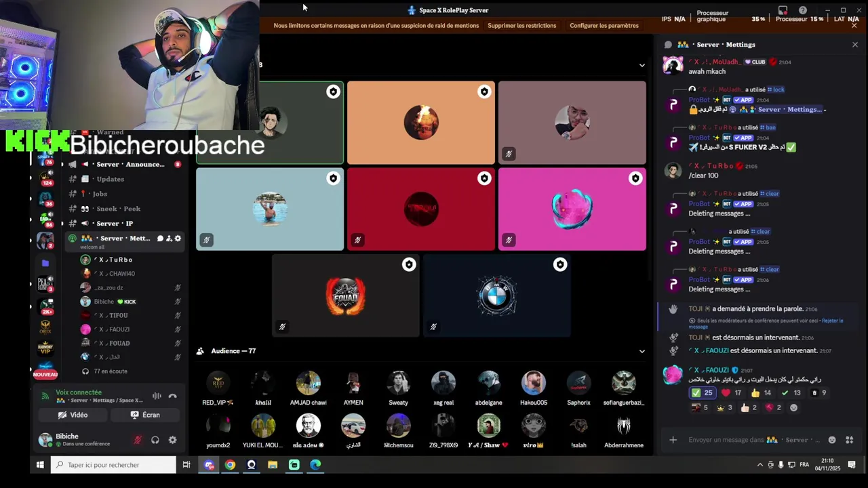Toggle the Vidéo camera button
Viewport: 868px width, 488px height.
(x=73, y=415)
